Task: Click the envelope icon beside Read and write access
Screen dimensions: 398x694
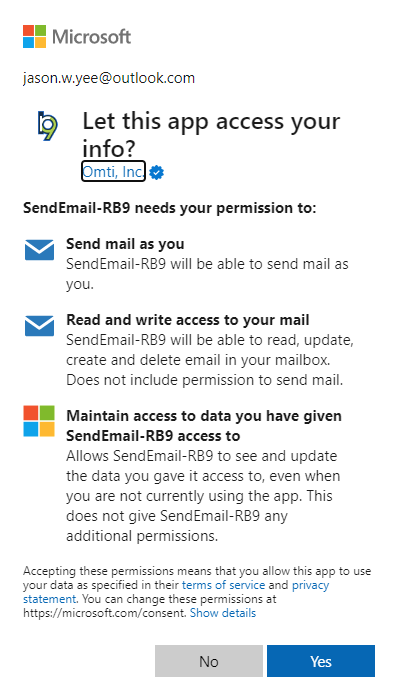Action: point(39,326)
